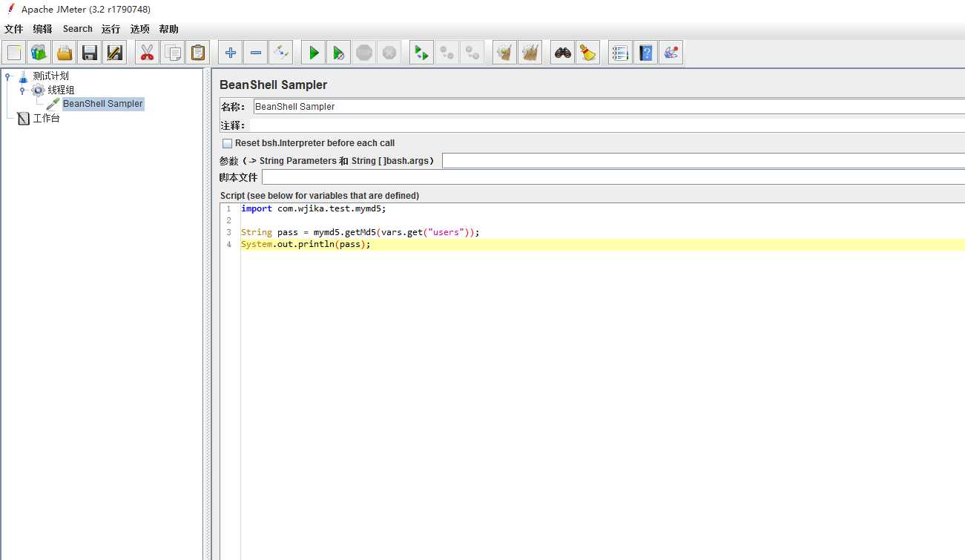The width and height of the screenshot is (965, 560).
Task: Click the Shutdown test icon
Action: click(x=389, y=53)
